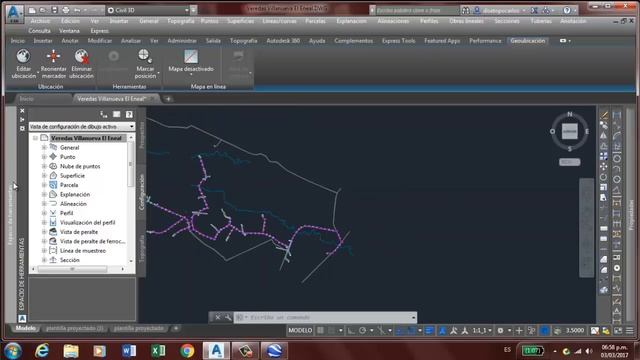Open Microsoft Excel from the taskbar
Image resolution: width=640 pixels, height=360 pixels.
(158, 351)
